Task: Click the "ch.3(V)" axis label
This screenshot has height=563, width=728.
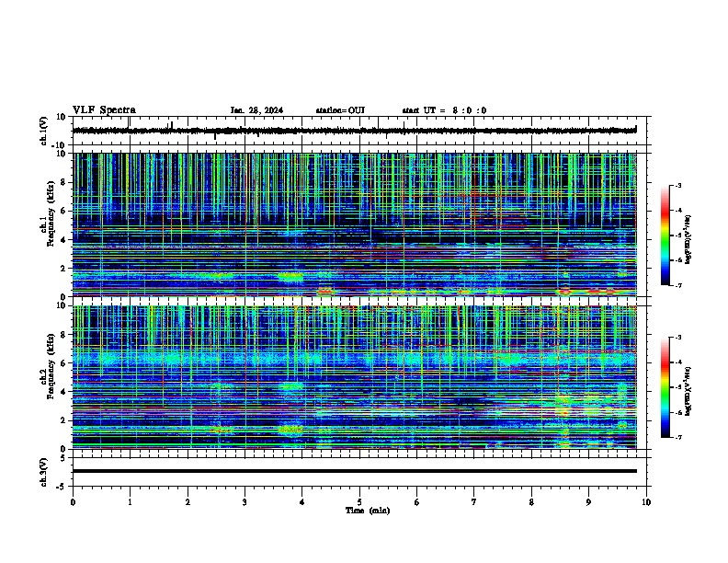Action: 43,472
